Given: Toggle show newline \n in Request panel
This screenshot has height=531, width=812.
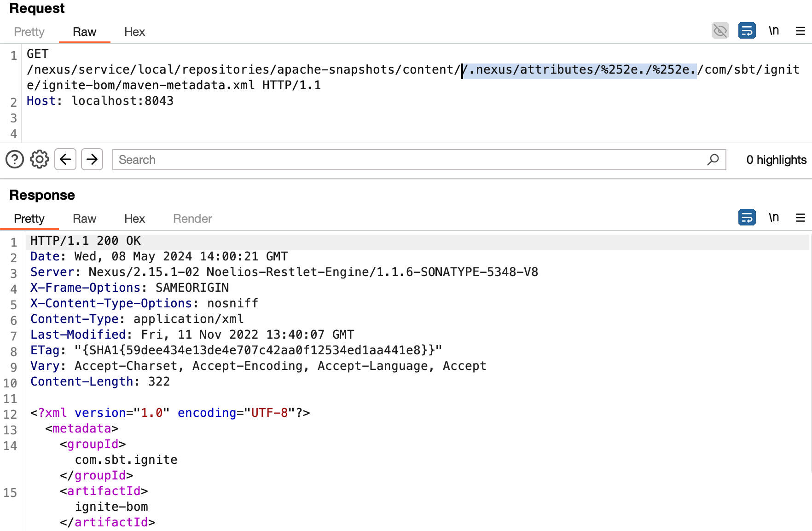Looking at the screenshot, I should [774, 31].
